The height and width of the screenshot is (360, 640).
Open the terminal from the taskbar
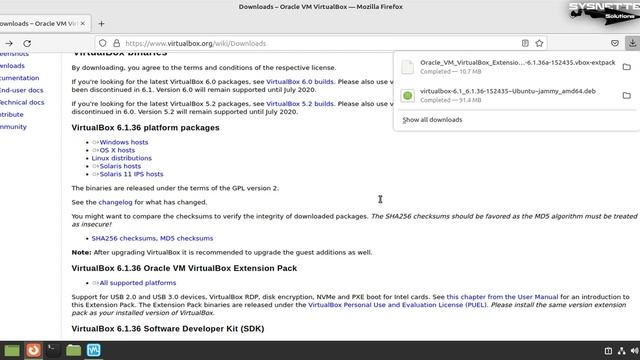[x=53, y=350]
